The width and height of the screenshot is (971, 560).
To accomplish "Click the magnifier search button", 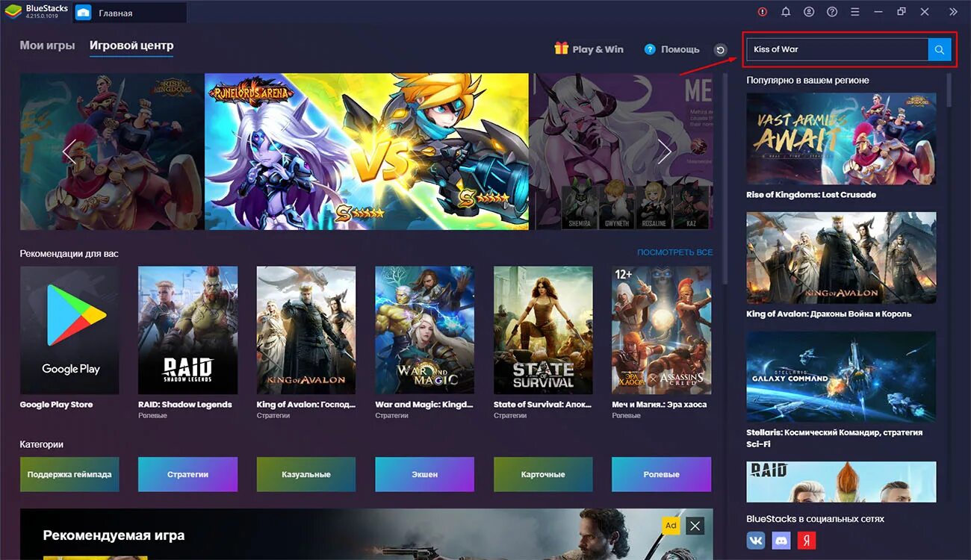I will (x=940, y=49).
